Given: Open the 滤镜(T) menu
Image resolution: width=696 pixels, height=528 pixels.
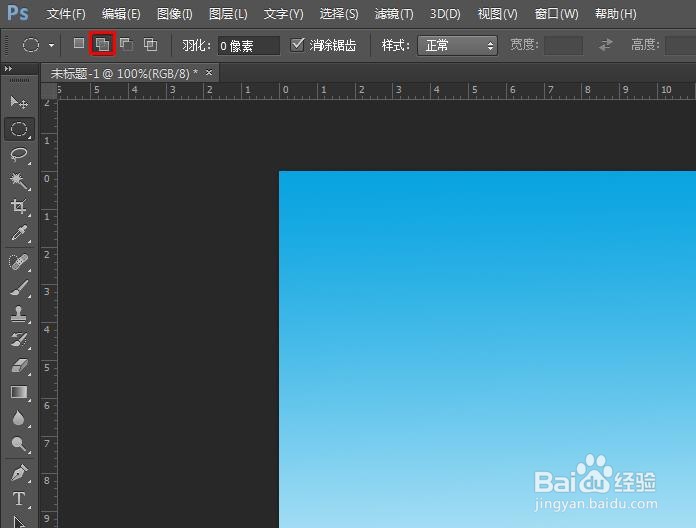Looking at the screenshot, I should point(394,14).
